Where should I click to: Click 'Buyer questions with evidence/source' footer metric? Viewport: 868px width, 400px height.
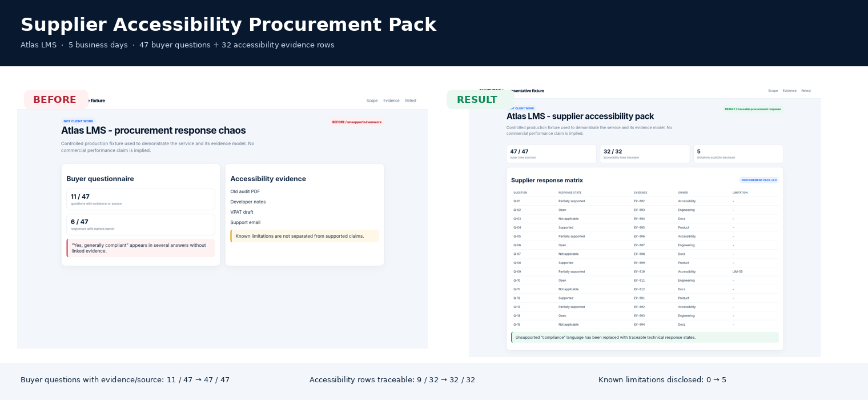(125, 380)
